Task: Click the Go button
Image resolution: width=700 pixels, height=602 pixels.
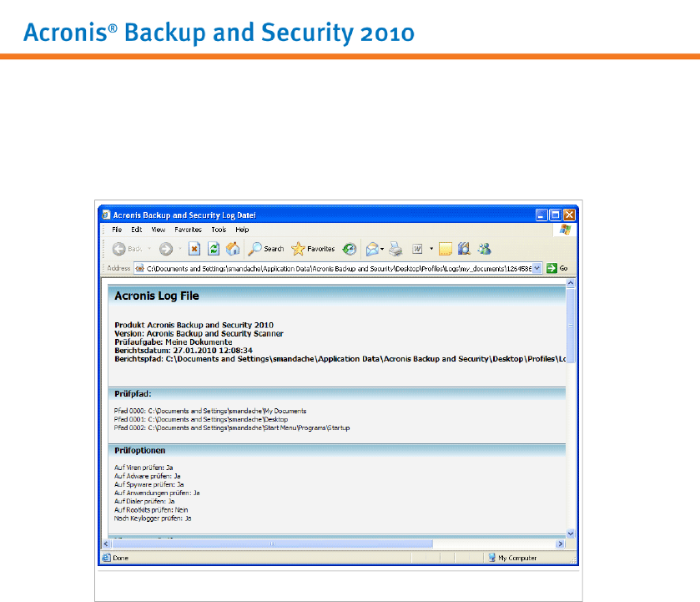Action: (557, 268)
